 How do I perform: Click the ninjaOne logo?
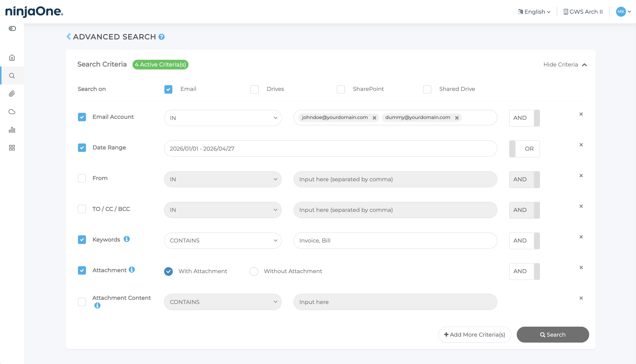pos(34,12)
